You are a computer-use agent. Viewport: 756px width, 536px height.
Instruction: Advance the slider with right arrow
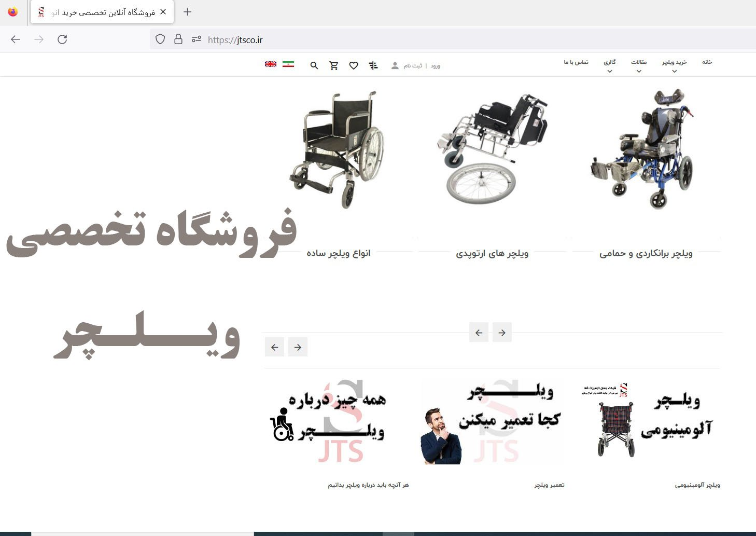pyautogui.click(x=501, y=332)
